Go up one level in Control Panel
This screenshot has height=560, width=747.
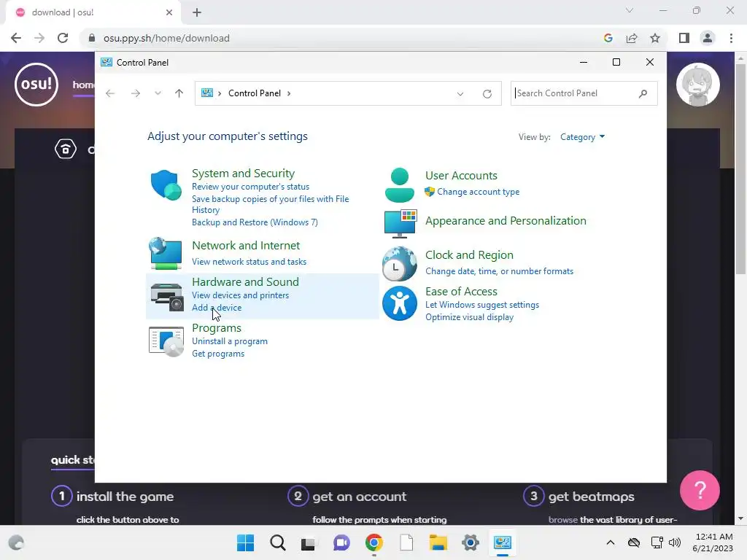pos(179,93)
